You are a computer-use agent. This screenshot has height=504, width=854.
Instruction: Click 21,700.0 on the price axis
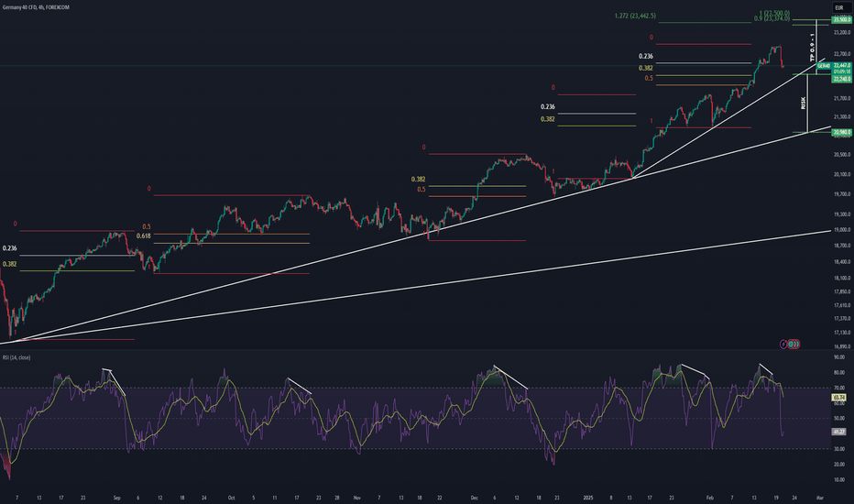(x=842, y=99)
